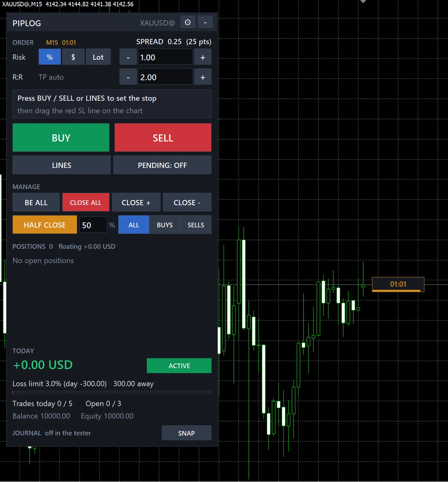448x482 pixels.
Task: Click the Open 0 / 3 text
Action: coord(103,404)
